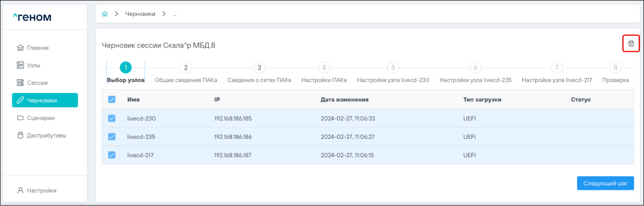Open Узлы nodes section
644x206 pixels.
click(x=34, y=65)
